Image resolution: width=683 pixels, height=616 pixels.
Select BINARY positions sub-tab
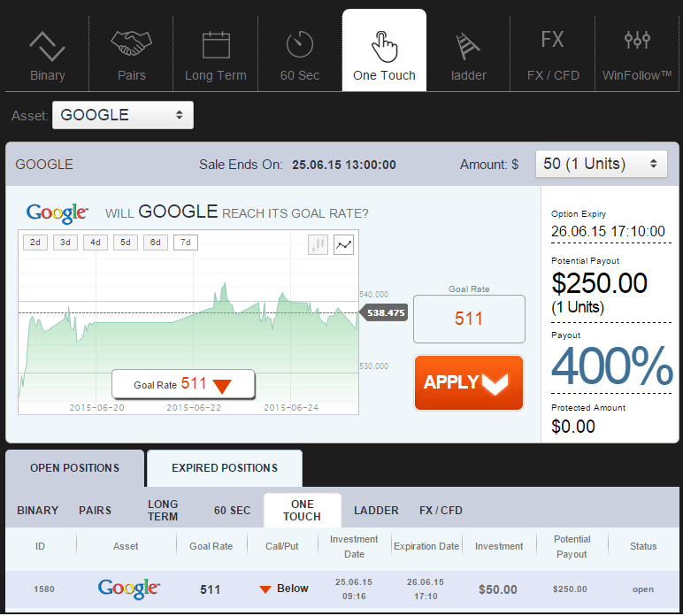click(x=37, y=510)
